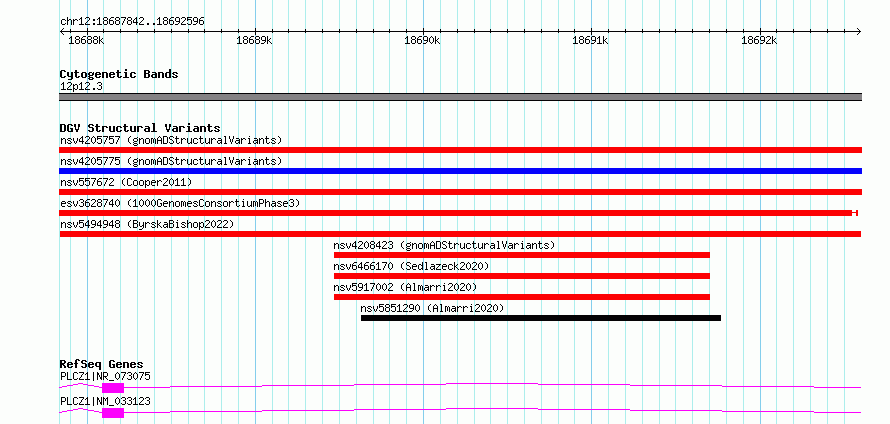Select the nsv557672 Cooper2011 red bar
The width and height of the screenshot is (890, 424).
click(460, 192)
